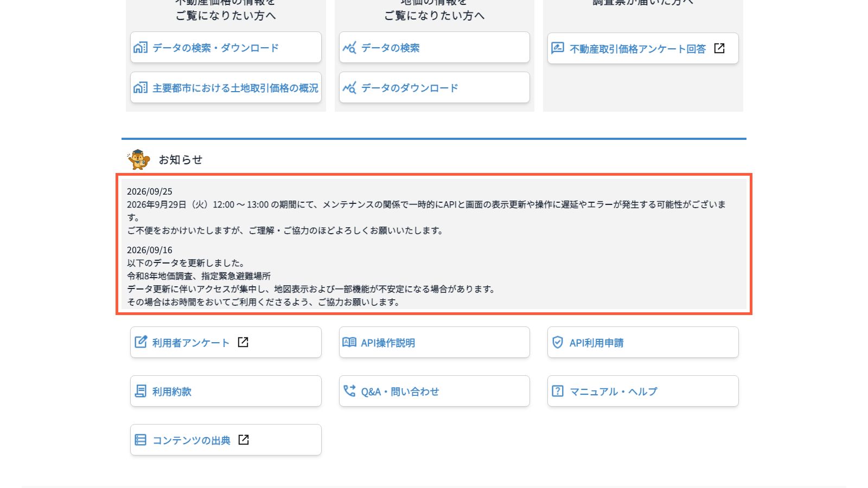This screenshot has height=488, width=868.
Task: Click text 以下のデータを更新しました。
Action: (186, 263)
